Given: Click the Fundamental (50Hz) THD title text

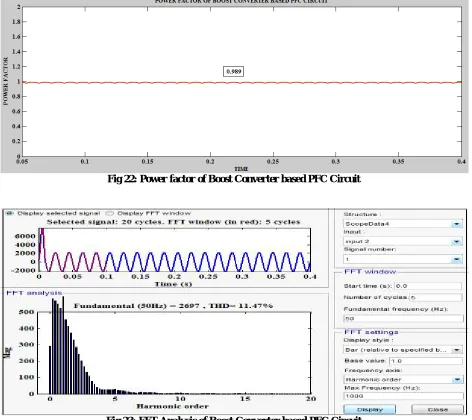Looking at the screenshot, I should tap(173, 306).
